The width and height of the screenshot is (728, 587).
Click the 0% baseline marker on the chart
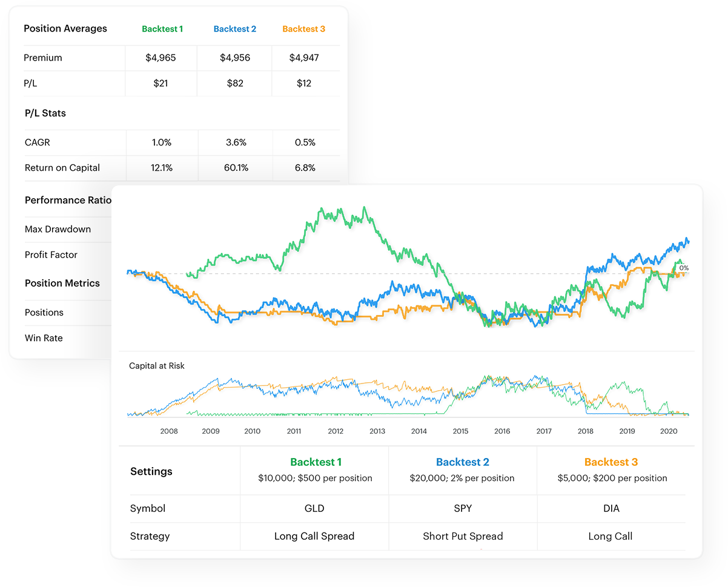[683, 267]
